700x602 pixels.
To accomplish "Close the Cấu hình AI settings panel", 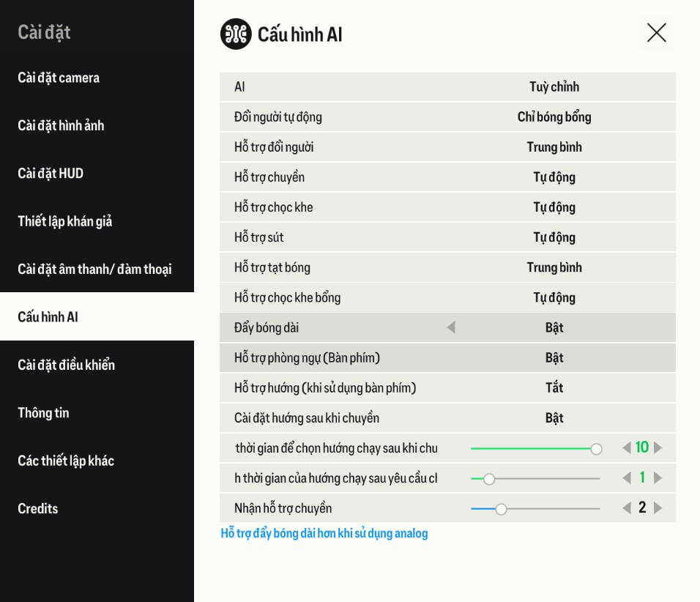I will 656,33.
